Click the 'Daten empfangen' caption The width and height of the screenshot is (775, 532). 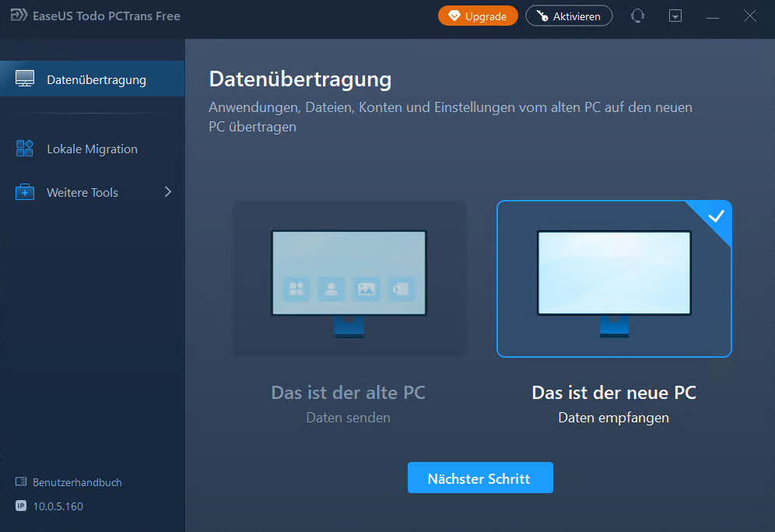[613, 418]
